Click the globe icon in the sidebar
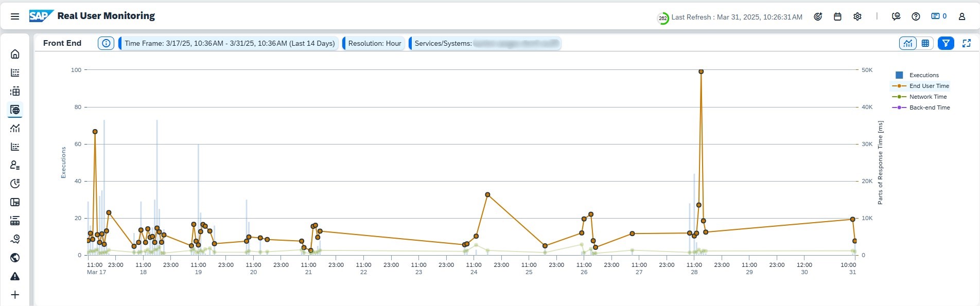The height and width of the screenshot is (306, 980). pyautogui.click(x=15, y=258)
